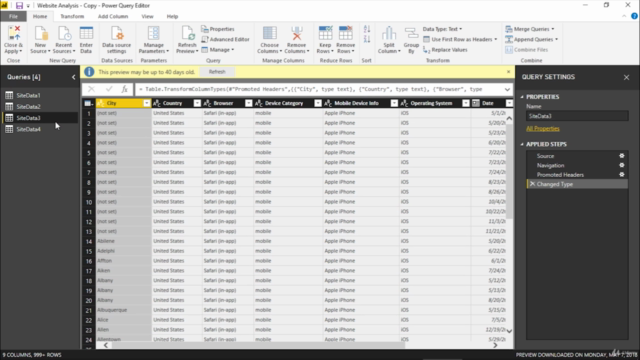Open the Browser column filter dropdown
Image resolution: width=640 pixels, height=360 pixels.
tap(249, 103)
